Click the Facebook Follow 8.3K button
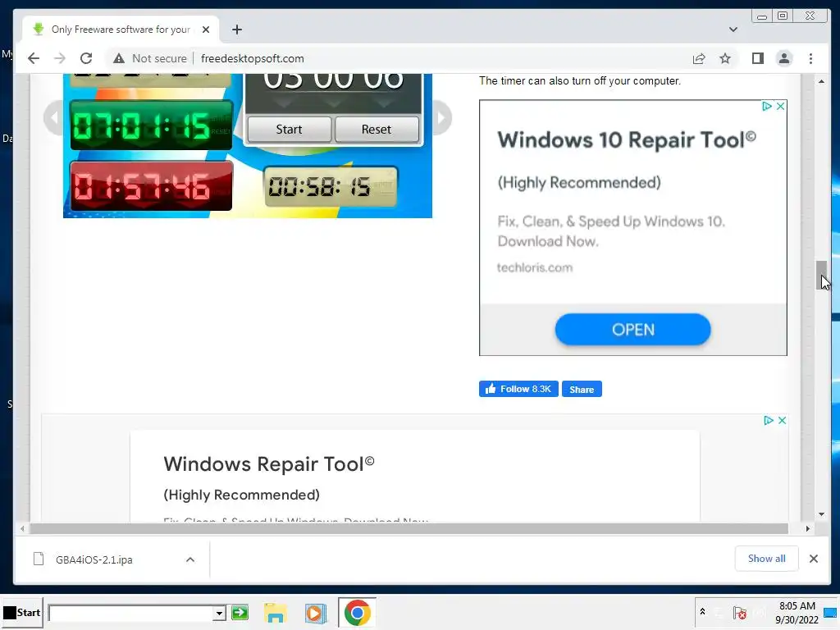 [x=518, y=389]
